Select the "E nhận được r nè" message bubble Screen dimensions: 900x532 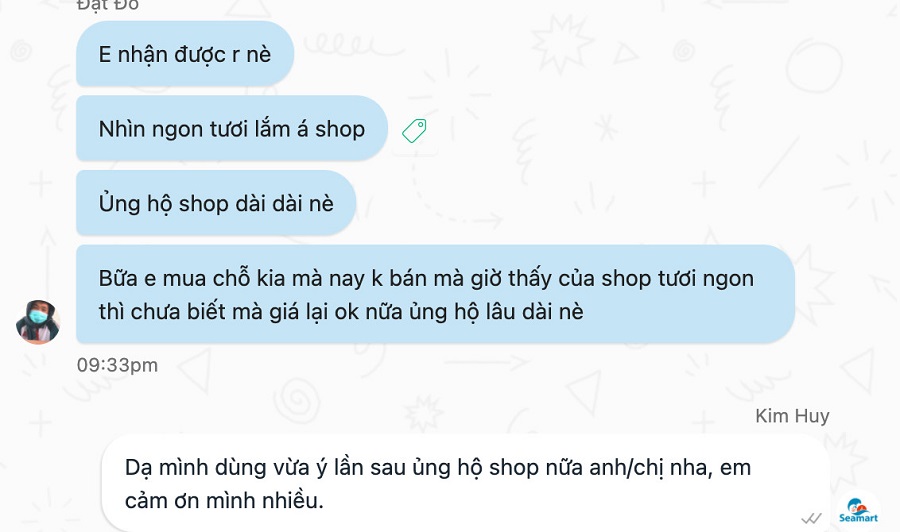click(x=185, y=54)
